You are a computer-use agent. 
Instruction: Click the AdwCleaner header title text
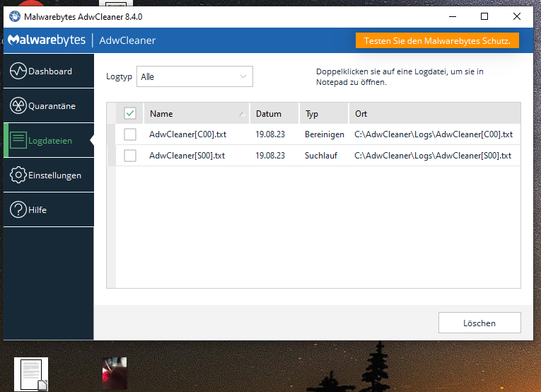point(127,40)
